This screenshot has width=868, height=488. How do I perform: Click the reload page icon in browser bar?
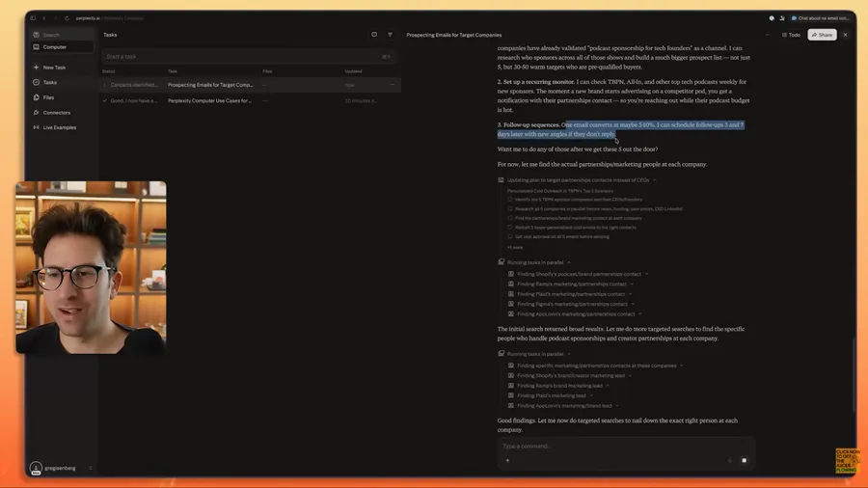(67, 18)
